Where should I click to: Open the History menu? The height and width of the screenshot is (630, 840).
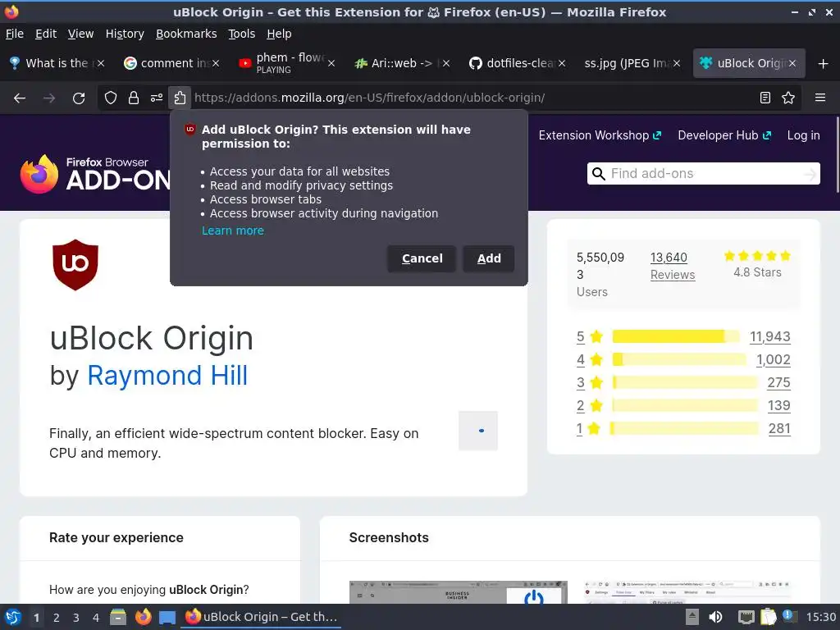pyautogui.click(x=125, y=34)
